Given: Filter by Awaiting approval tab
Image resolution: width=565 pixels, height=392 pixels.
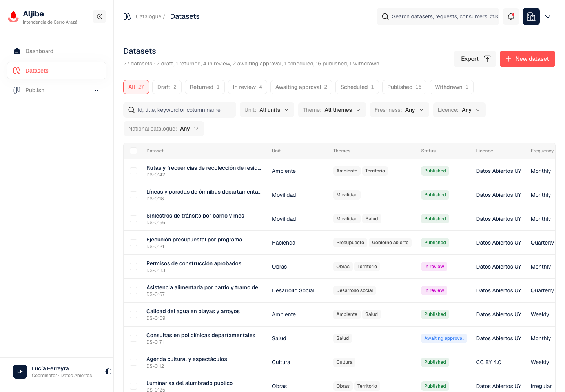Looking at the screenshot, I should (x=301, y=87).
